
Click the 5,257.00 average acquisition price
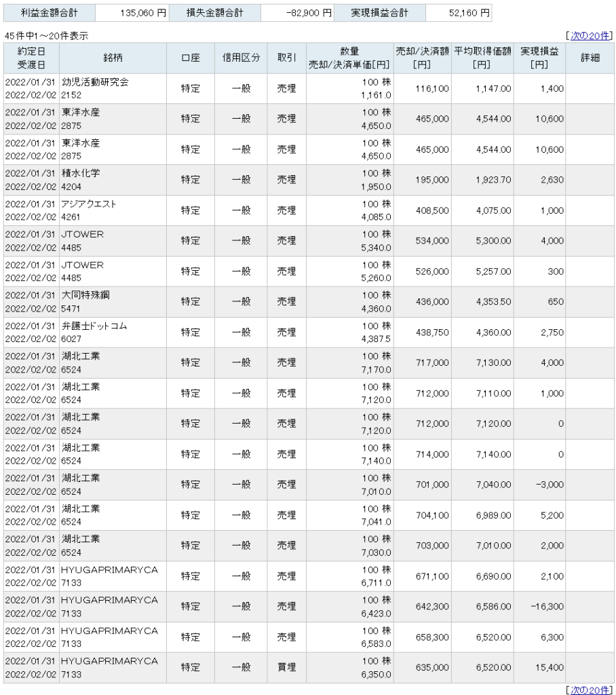point(493,271)
